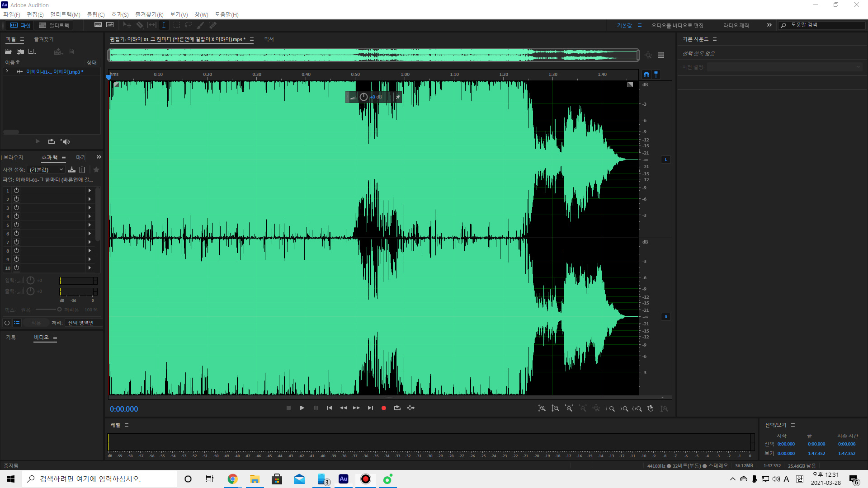Select the Time Selection tool
This screenshot has height=488, width=868.
pos(164,25)
